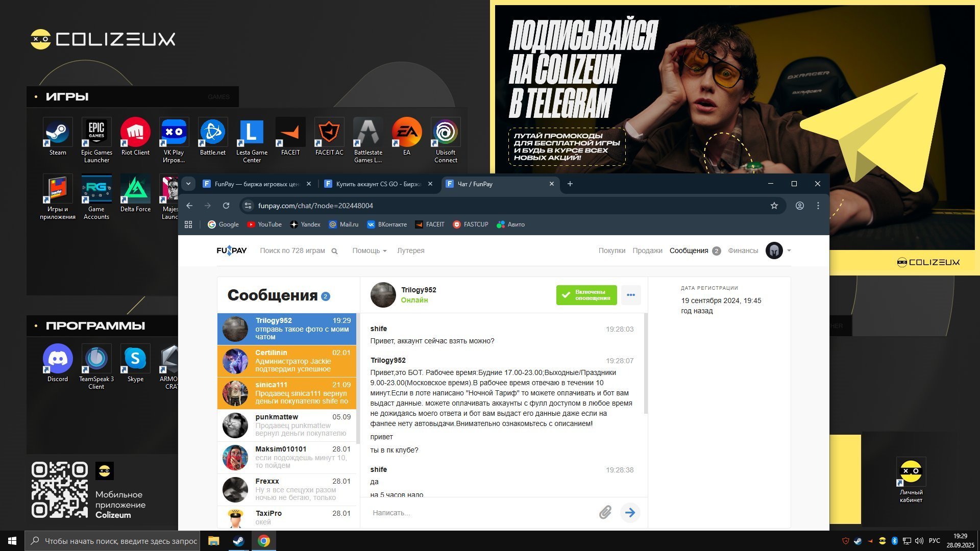Open the EA app shortcut
The height and width of the screenshot is (551, 980).
pyautogui.click(x=407, y=136)
